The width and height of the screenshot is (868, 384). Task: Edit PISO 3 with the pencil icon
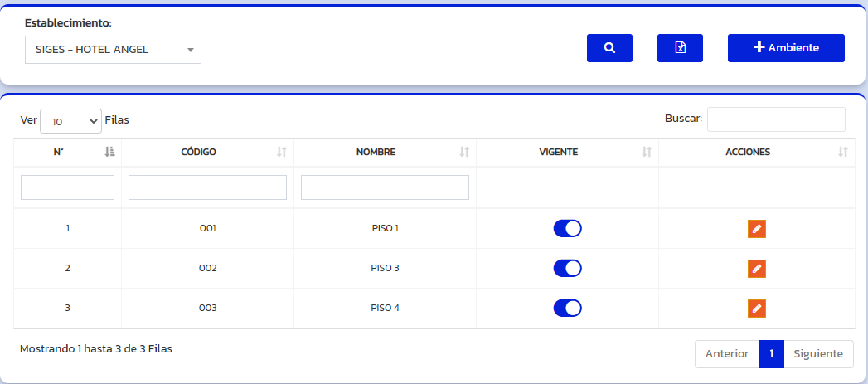click(x=756, y=269)
